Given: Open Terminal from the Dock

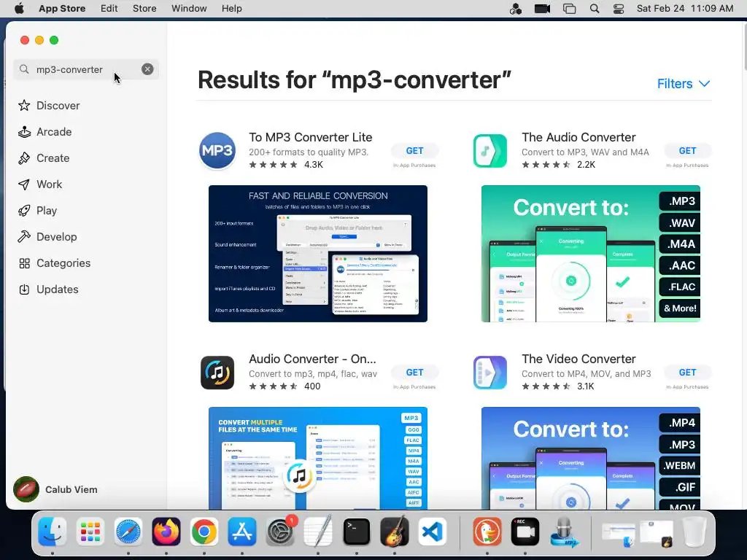Looking at the screenshot, I should point(356,532).
